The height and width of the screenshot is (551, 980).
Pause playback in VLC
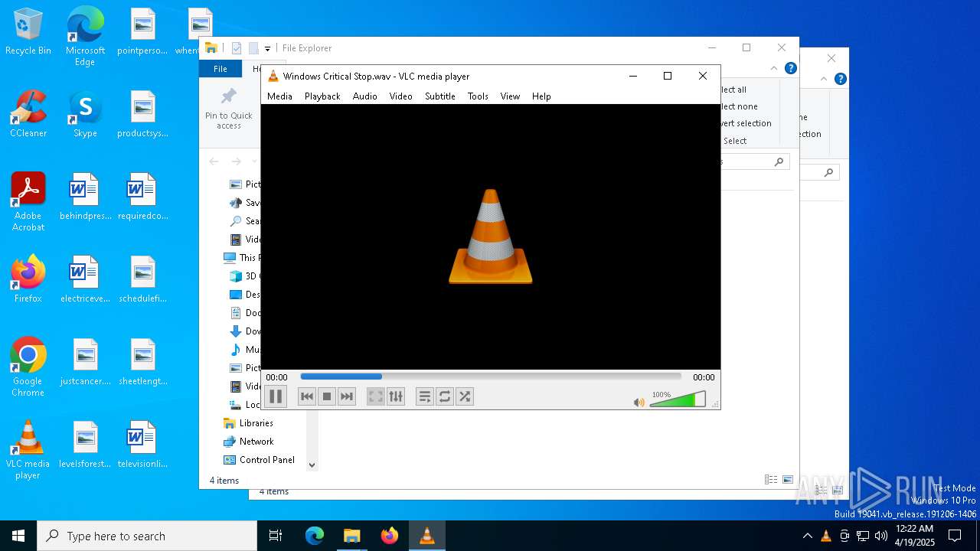pyautogui.click(x=276, y=396)
